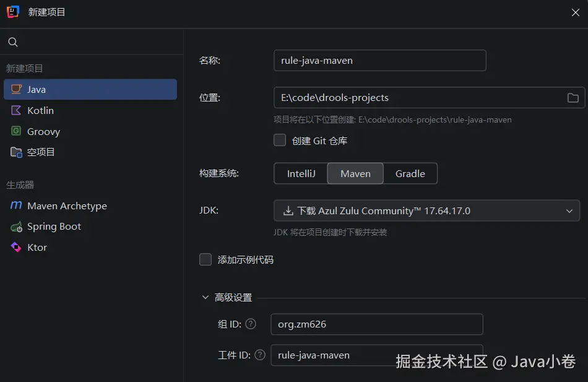Image resolution: width=588 pixels, height=382 pixels.
Task: Enable the 添加示例代码 checkbox
Action: coord(205,259)
